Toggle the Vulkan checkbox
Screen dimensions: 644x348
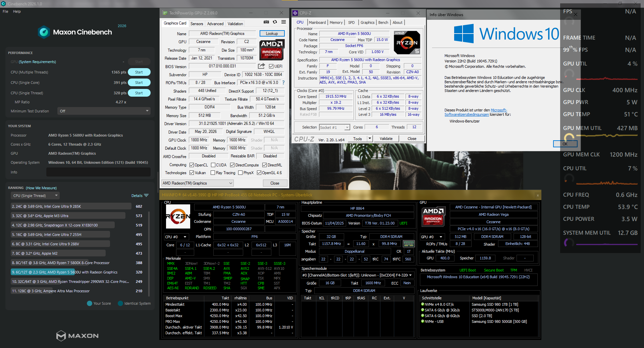(192, 173)
